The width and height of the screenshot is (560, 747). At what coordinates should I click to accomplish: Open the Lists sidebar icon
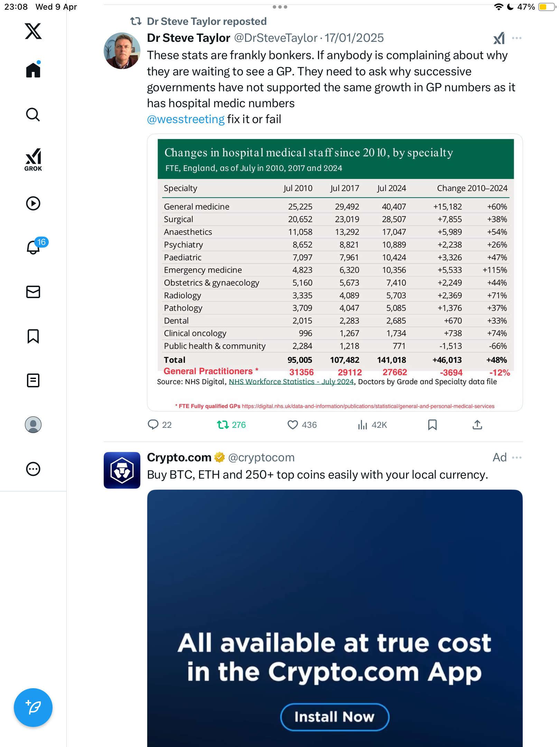pos(33,380)
